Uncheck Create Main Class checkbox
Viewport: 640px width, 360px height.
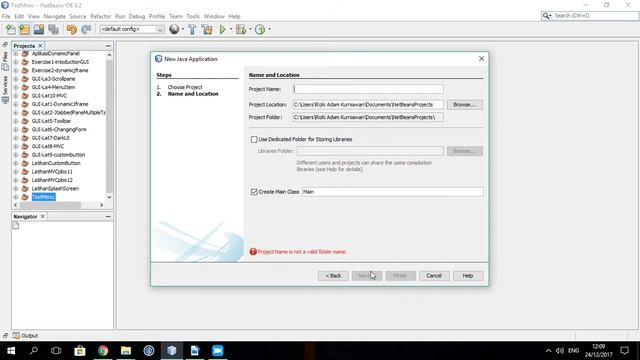pos(254,192)
